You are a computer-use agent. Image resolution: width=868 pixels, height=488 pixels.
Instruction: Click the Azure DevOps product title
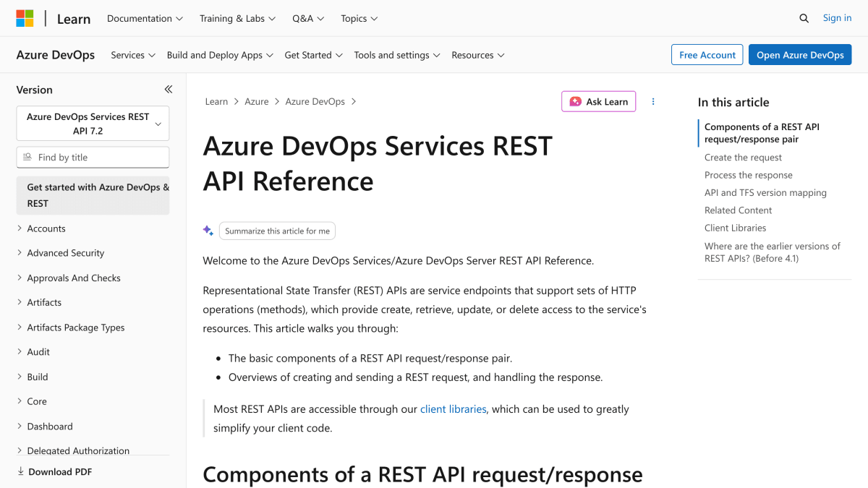[56, 55]
